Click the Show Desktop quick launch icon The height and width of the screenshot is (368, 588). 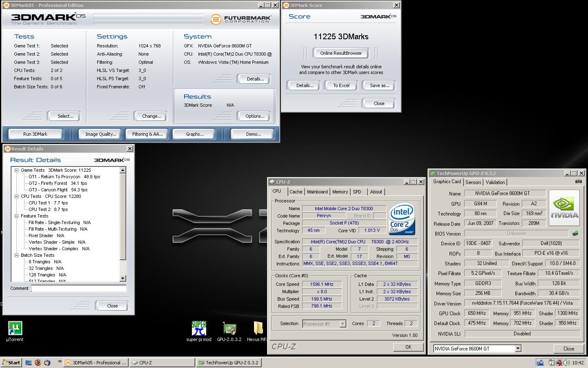(x=29, y=362)
